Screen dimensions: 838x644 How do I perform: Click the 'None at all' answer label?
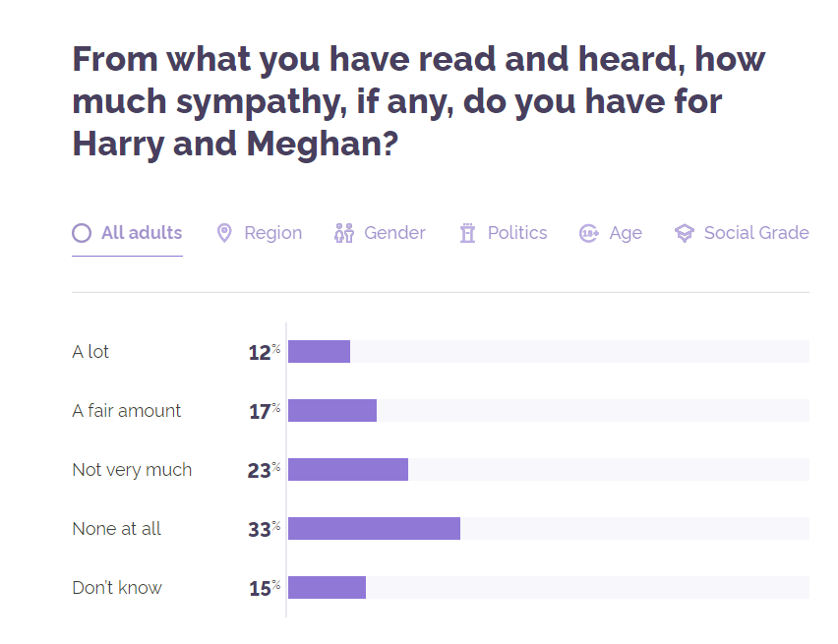point(116,529)
